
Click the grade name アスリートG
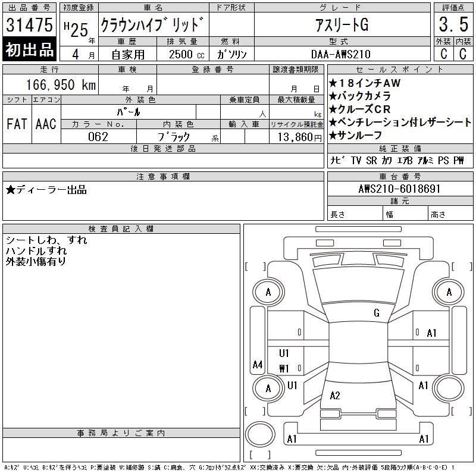tap(342, 24)
